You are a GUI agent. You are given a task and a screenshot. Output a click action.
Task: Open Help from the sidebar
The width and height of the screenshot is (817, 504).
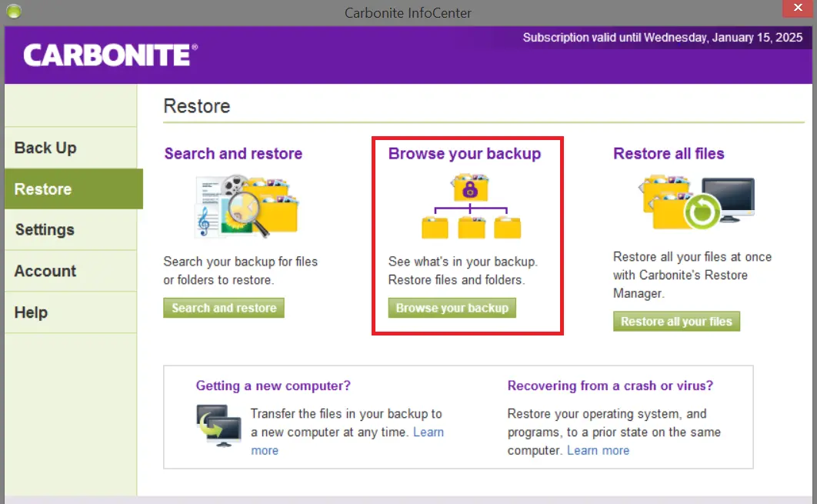31,312
